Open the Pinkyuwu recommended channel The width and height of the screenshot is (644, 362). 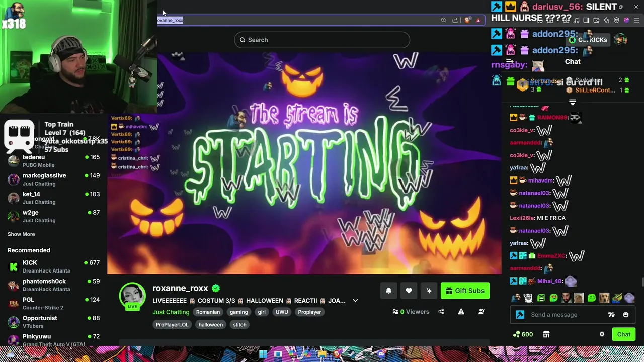click(53, 340)
